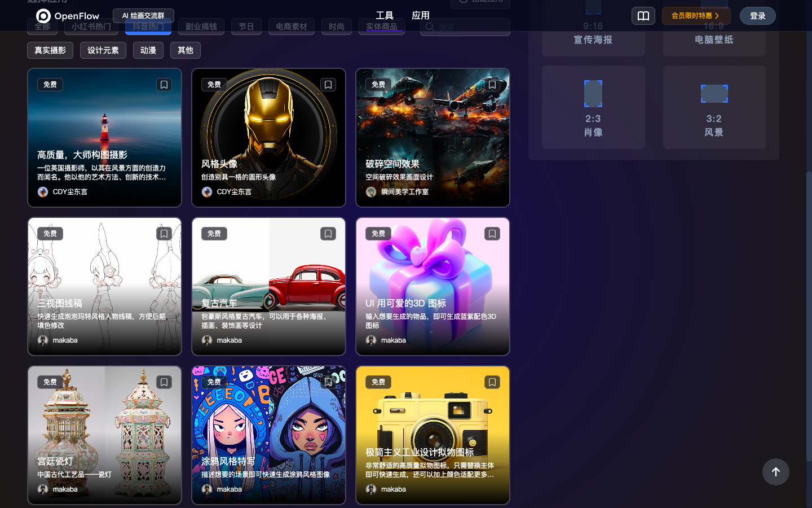812x508 pixels.
Task: Bookmark the 复古汽车 card
Action: (328, 234)
